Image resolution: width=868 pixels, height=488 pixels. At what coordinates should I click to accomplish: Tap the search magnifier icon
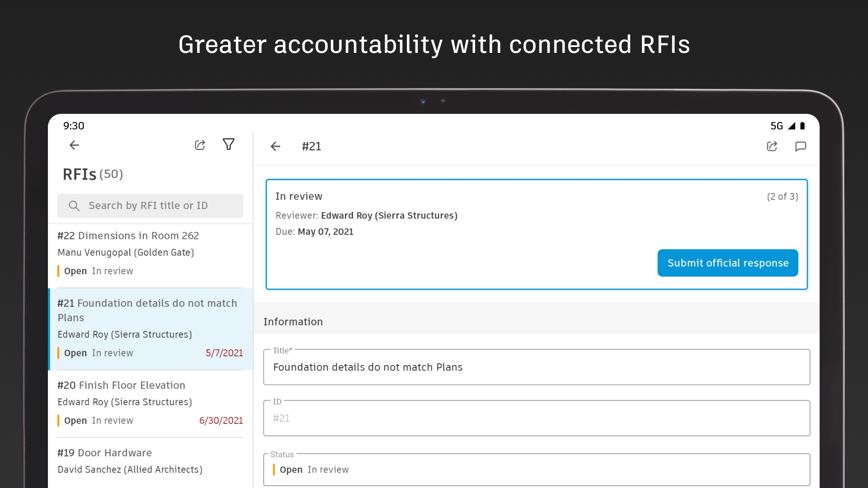[x=74, y=206]
